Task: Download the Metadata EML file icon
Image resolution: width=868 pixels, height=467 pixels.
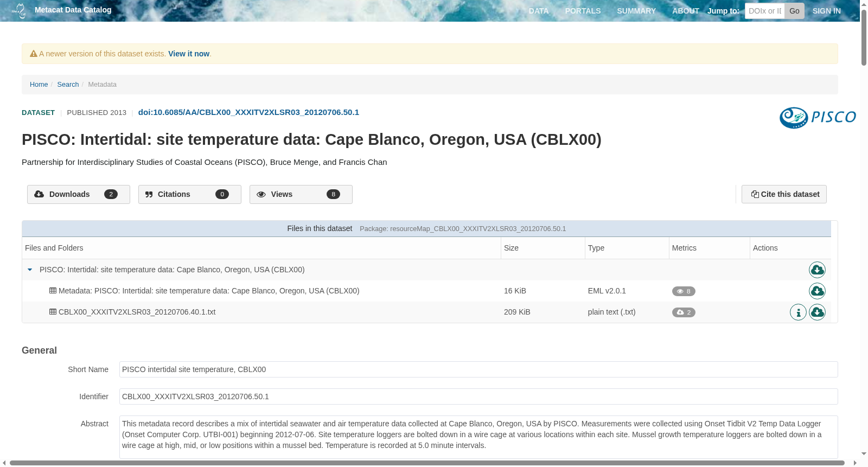Action: (817, 291)
